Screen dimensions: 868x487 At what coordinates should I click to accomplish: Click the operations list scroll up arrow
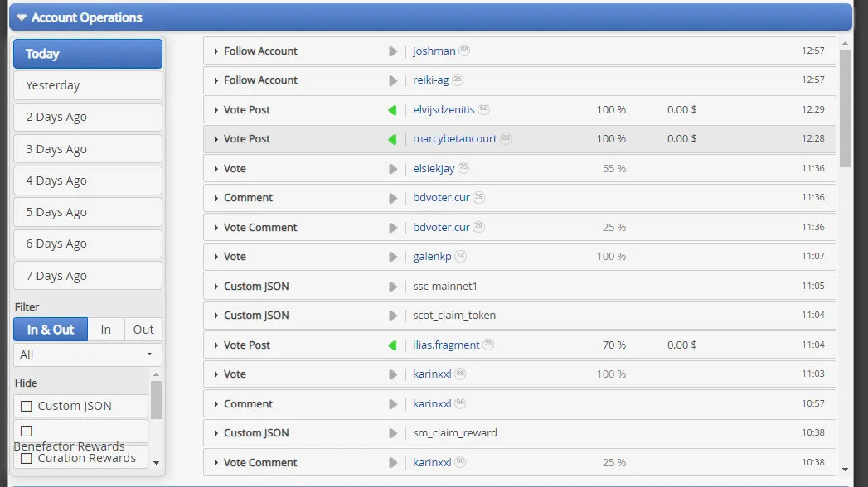845,43
